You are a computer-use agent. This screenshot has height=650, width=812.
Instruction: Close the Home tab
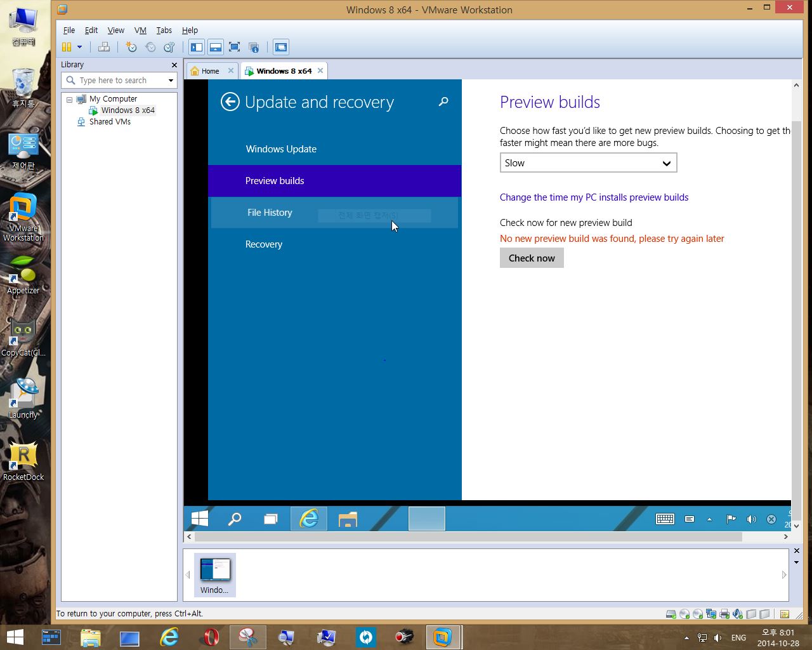point(231,70)
